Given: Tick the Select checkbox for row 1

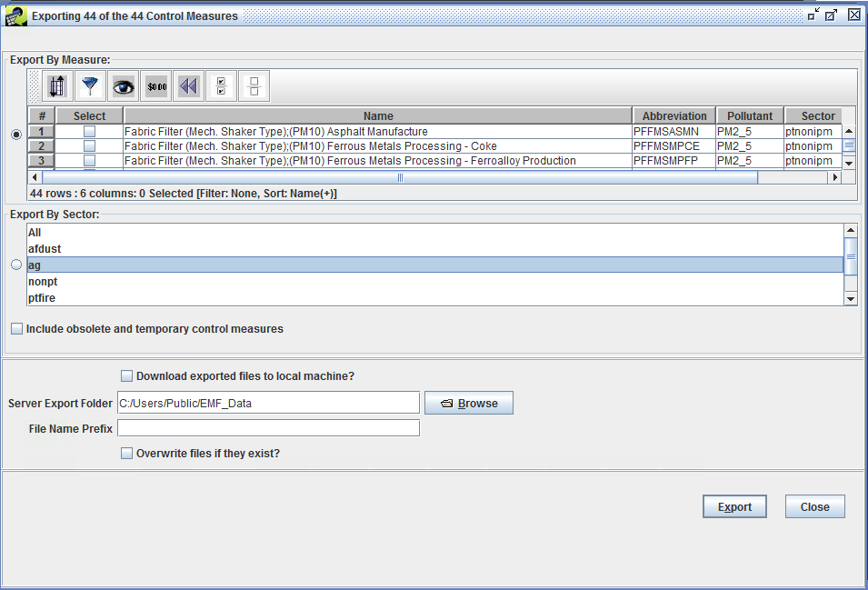Looking at the screenshot, I should [89, 131].
